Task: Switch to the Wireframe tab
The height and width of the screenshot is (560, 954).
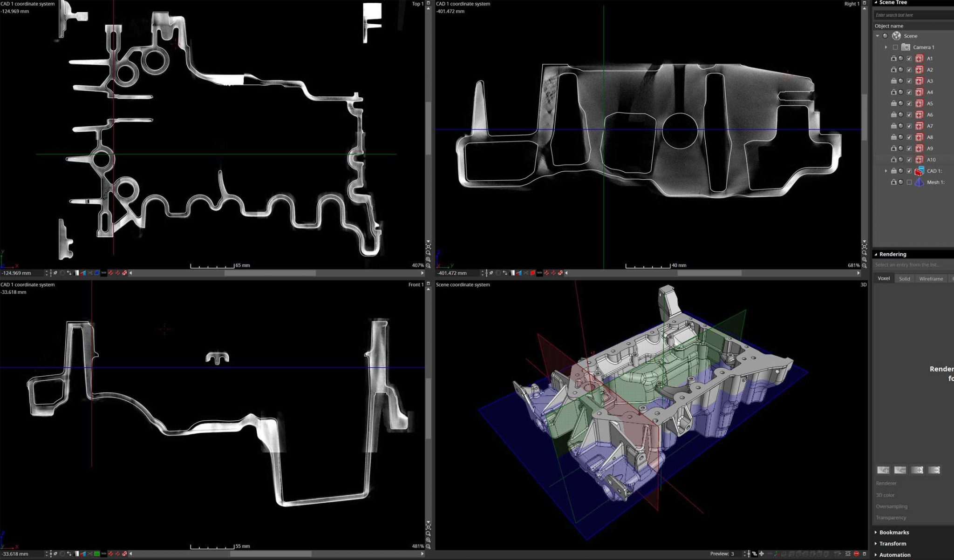Action: click(931, 278)
